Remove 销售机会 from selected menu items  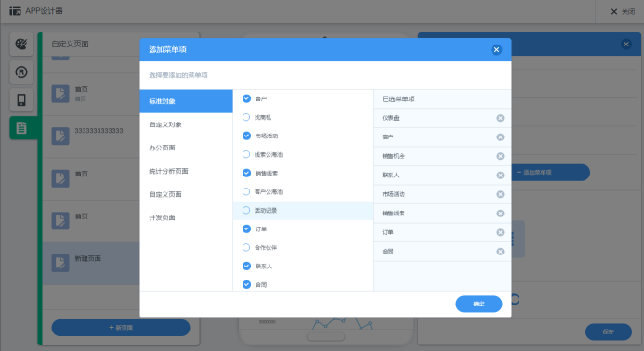click(500, 156)
